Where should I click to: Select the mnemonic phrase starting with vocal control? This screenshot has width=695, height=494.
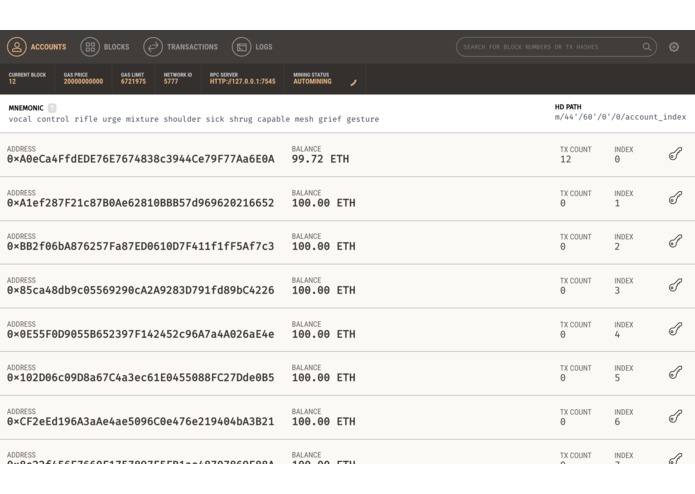tap(194, 119)
